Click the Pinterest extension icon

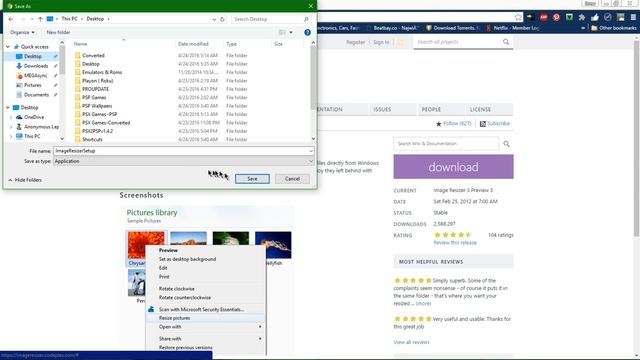click(x=556, y=17)
